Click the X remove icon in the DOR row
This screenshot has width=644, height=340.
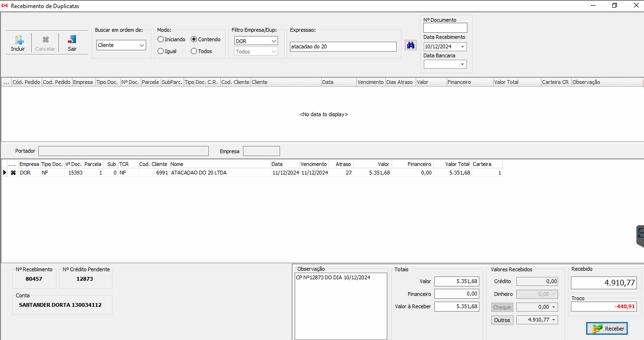[13, 173]
